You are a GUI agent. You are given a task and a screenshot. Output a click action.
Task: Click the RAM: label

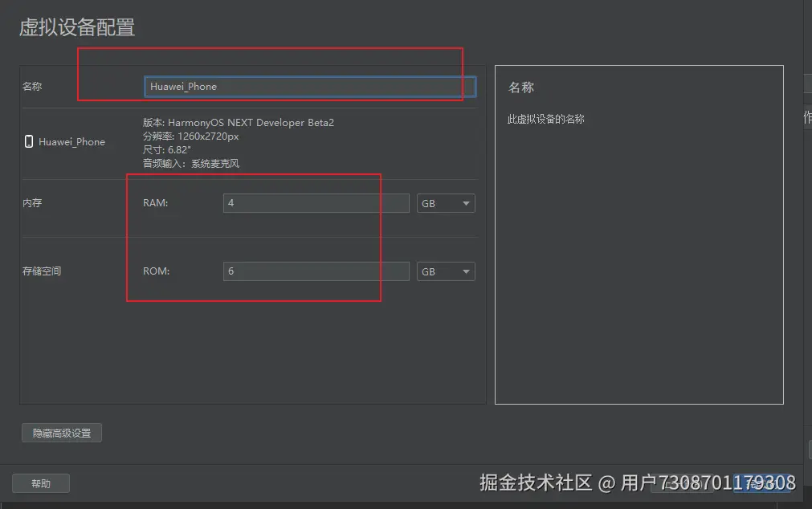(x=155, y=203)
